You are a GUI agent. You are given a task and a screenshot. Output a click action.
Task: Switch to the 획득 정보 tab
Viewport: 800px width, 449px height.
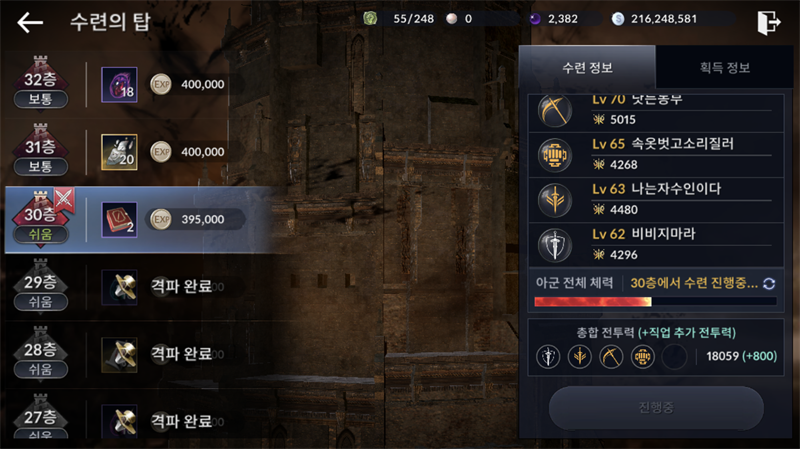(724, 67)
